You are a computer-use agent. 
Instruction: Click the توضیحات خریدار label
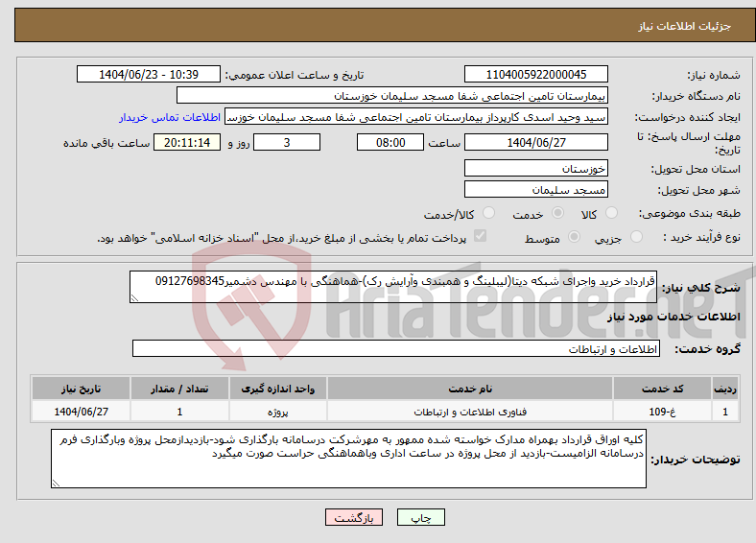[x=696, y=460]
